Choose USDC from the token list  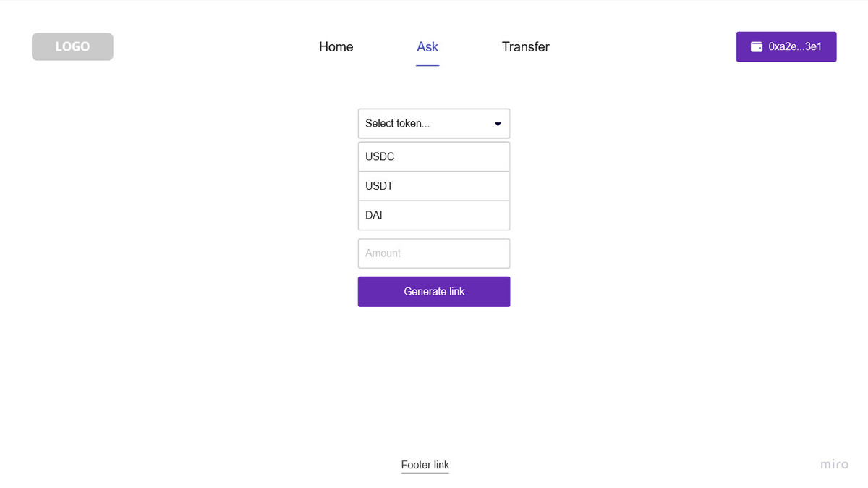[434, 156]
